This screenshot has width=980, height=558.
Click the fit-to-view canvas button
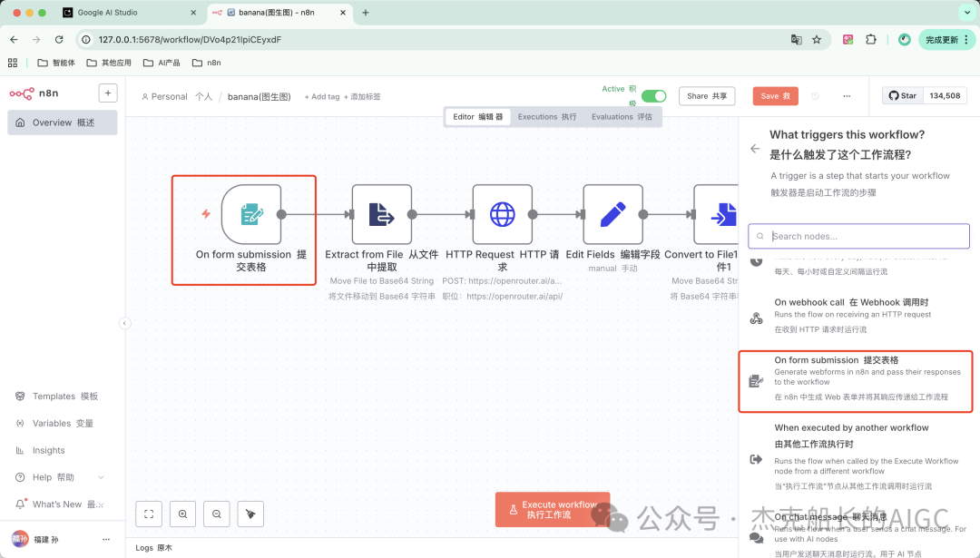[x=149, y=514]
